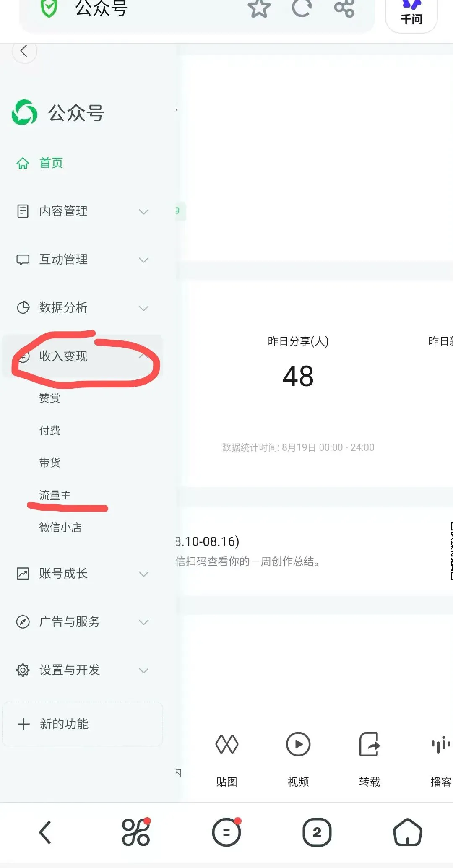Open the 微信小店 submenu item
The width and height of the screenshot is (453, 868).
(x=60, y=528)
